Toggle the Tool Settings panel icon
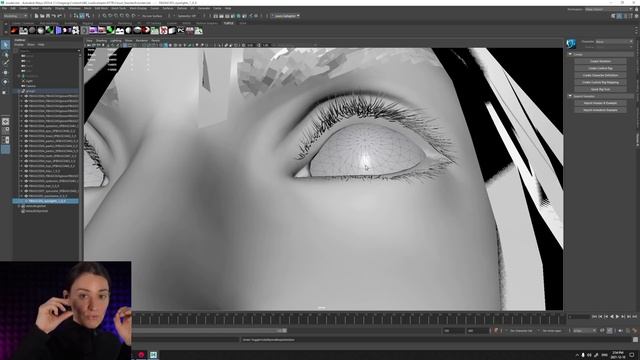Viewport: 640px width, 360px height. click(x=631, y=16)
